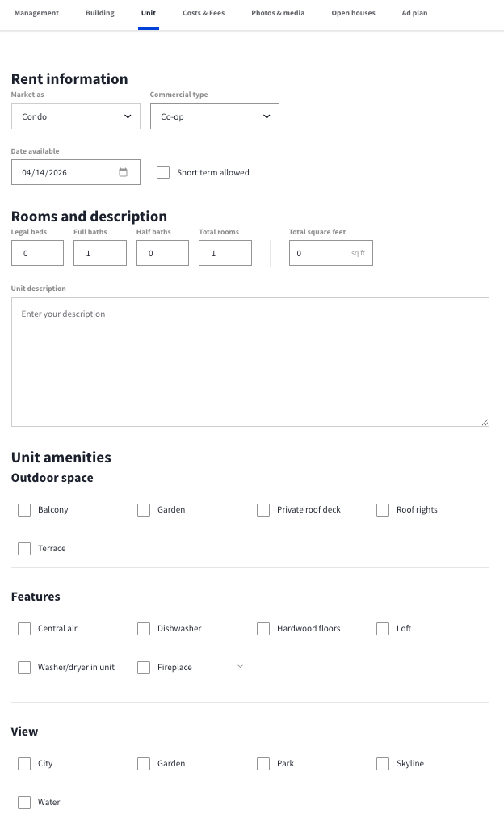
Task: Open the Market as Condo dropdown
Action: point(76,116)
